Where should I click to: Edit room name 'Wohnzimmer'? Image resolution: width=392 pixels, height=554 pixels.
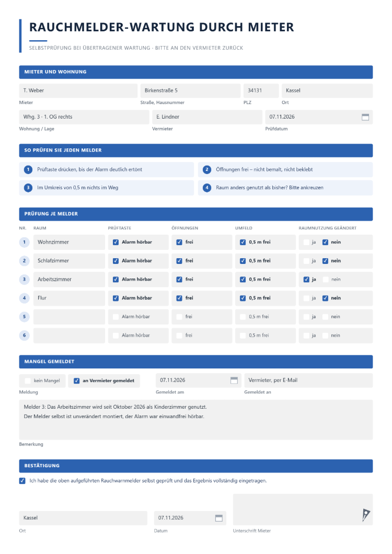(70, 243)
